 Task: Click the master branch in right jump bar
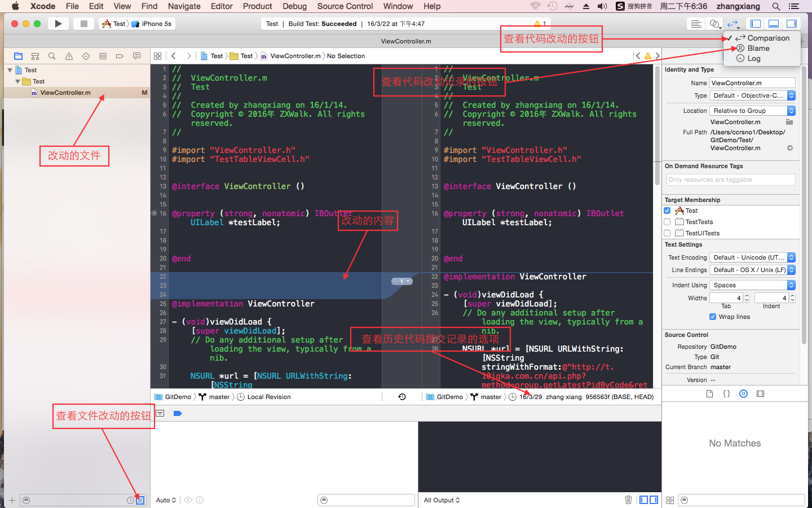(x=486, y=397)
